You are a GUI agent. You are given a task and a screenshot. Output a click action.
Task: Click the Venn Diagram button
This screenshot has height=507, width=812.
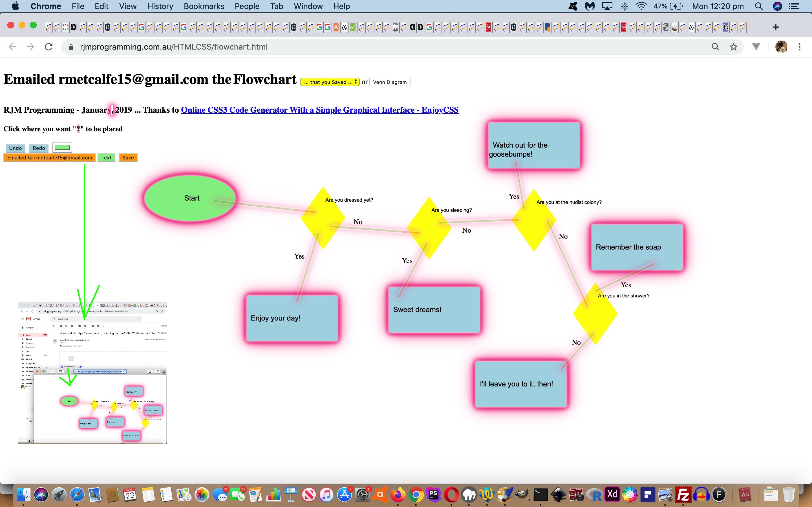pyautogui.click(x=389, y=82)
